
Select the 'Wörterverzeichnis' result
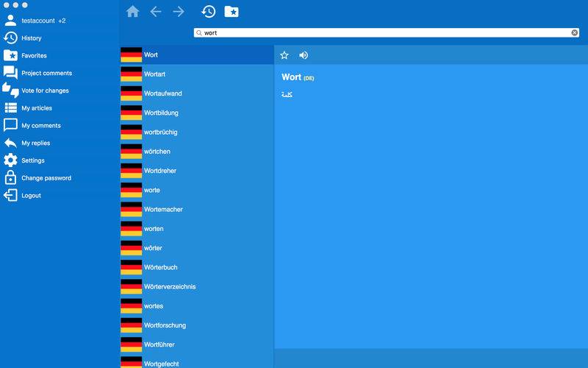[197, 287]
